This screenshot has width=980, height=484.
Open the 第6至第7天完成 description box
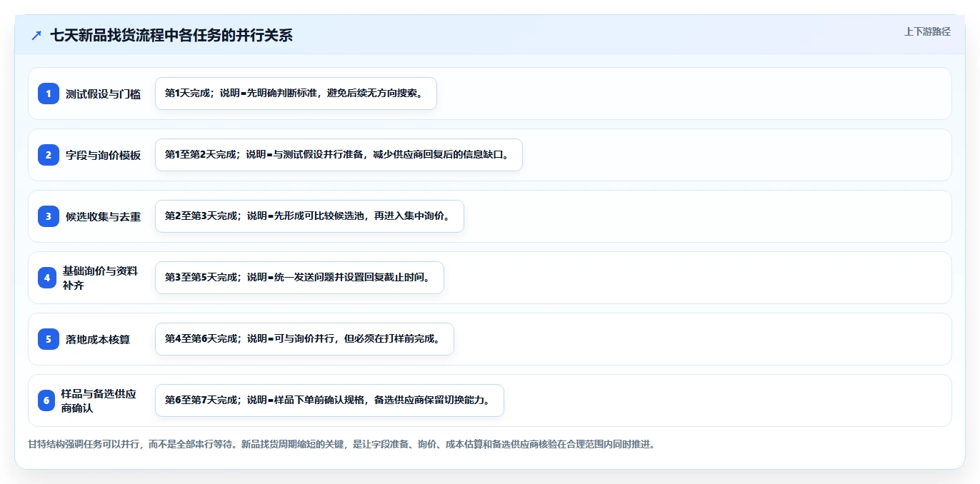coord(329,400)
